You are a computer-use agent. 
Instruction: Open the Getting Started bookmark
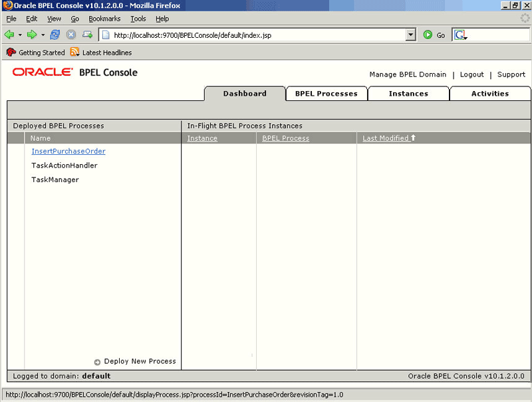tap(42, 52)
